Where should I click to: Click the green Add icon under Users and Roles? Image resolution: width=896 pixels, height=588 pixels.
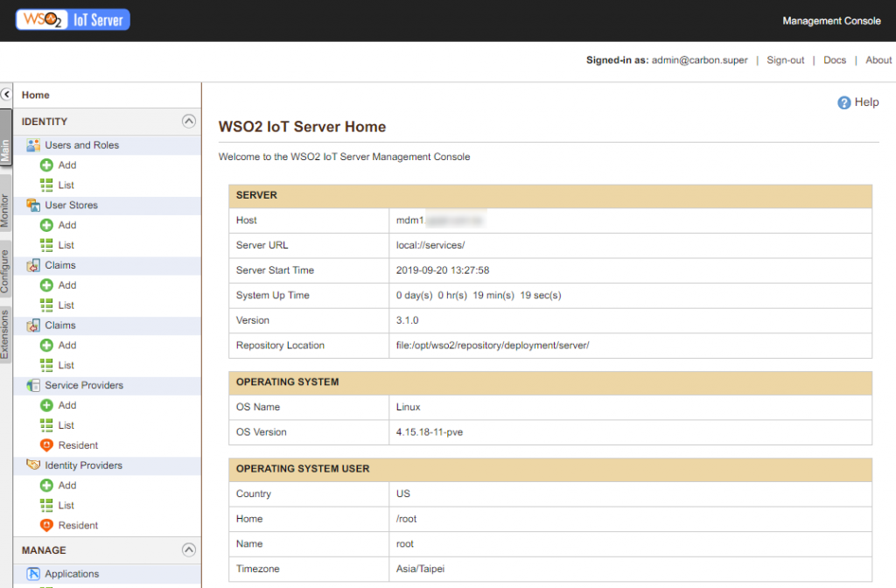[x=46, y=165]
